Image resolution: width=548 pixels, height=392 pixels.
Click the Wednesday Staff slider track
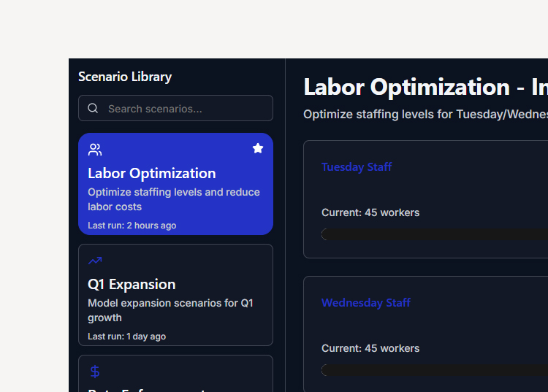(435, 370)
